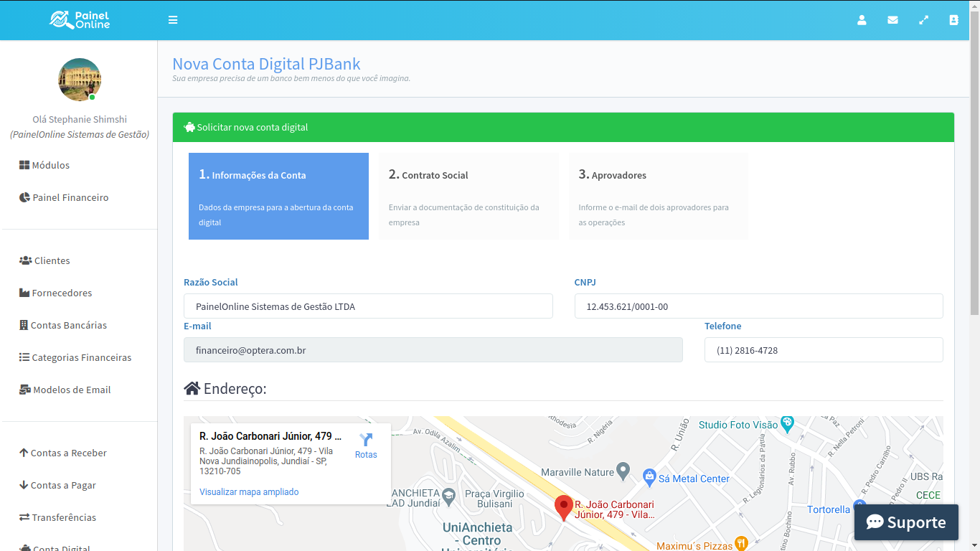Open Módulos in the sidebar
This screenshot has height=551, width=980.
(x=50, y=165)
